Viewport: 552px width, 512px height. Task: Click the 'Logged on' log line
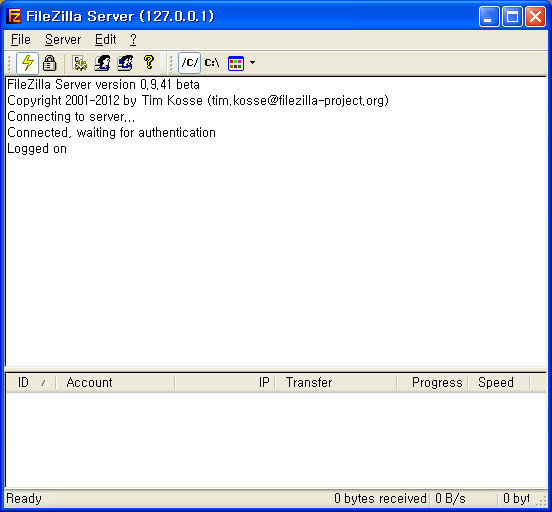(x=37, y=149)
